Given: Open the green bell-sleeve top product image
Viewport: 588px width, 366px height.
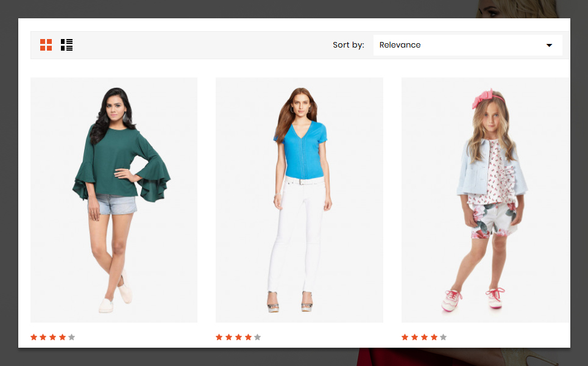Looking at the screenshot, I should pos(114,199).
